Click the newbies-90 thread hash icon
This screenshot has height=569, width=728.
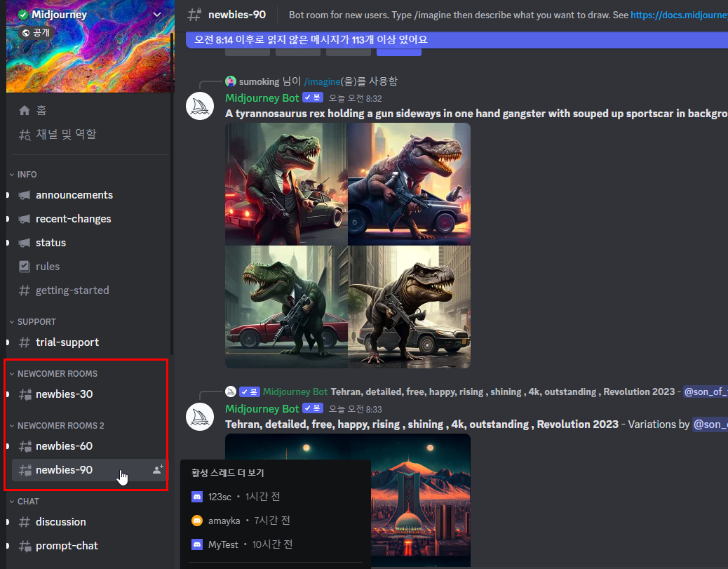25,470
